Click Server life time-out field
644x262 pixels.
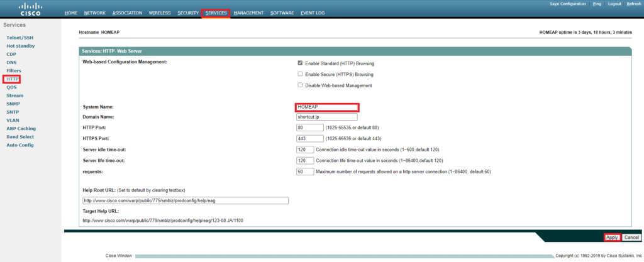point(305,160)
